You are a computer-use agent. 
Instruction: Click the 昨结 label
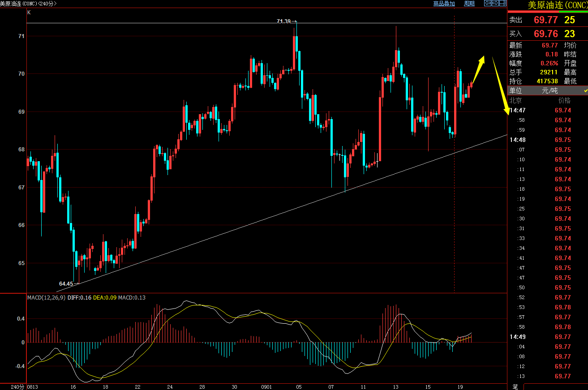click(570, 54)
